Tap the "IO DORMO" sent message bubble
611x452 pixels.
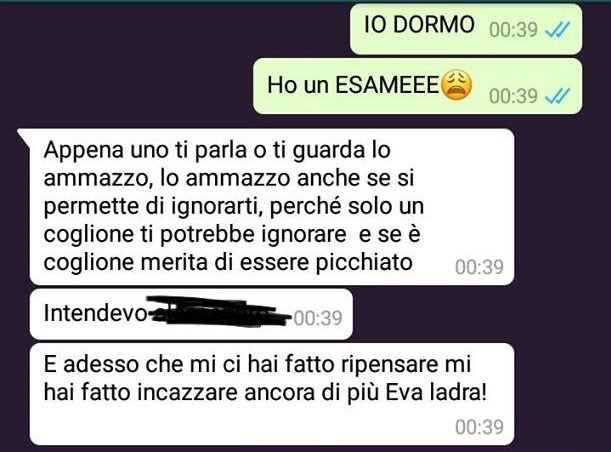(466, 29)
